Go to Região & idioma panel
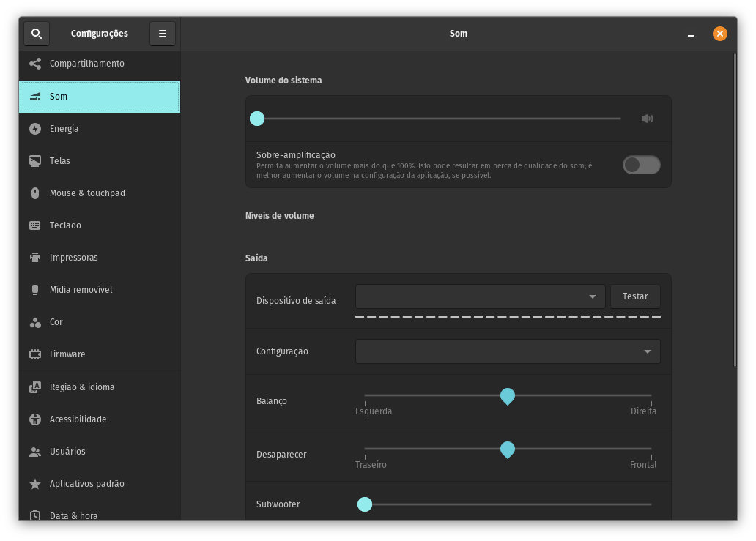 [82, 387]
